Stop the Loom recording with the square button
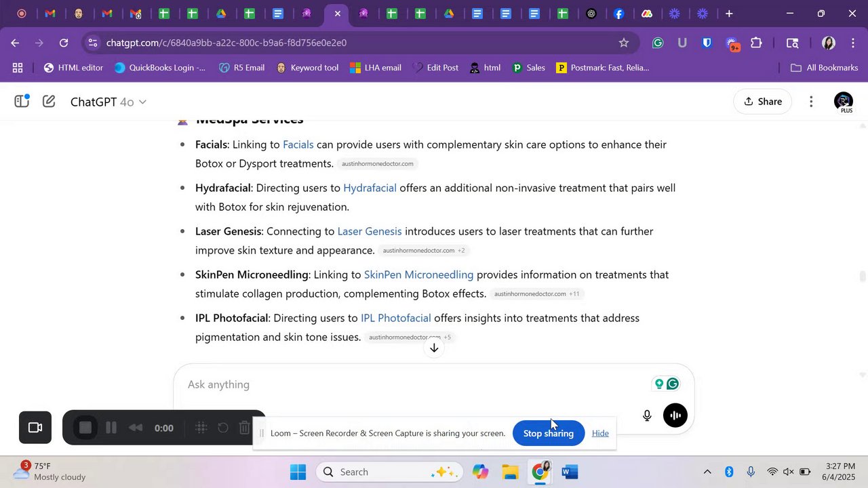The image size is (868, 488). [x=85, y=428]
